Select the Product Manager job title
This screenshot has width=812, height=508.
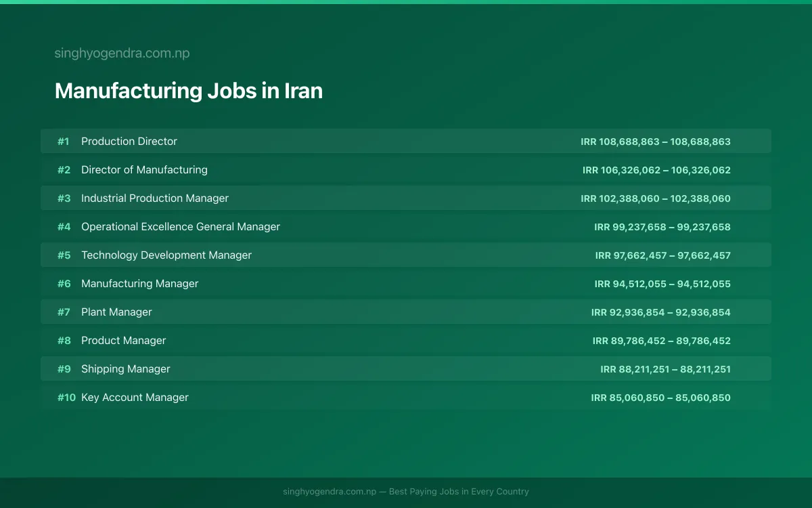tap(123, 341)
